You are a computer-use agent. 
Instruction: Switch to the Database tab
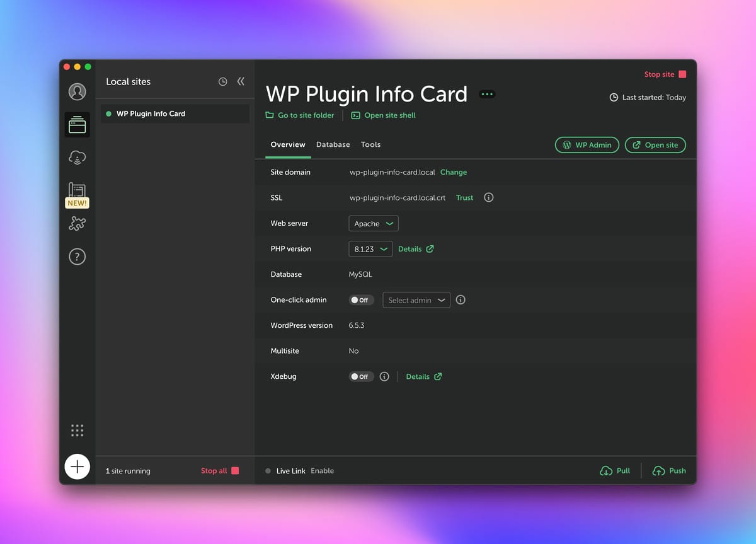tap(333, 144)
